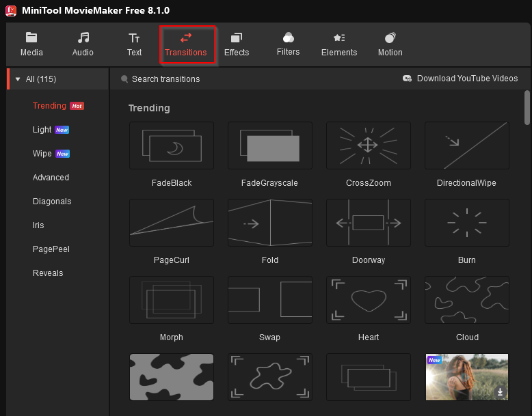Switch to the Motion tab
The height and width of the screenshot is (416, 532).
click(x=390, y=44)
